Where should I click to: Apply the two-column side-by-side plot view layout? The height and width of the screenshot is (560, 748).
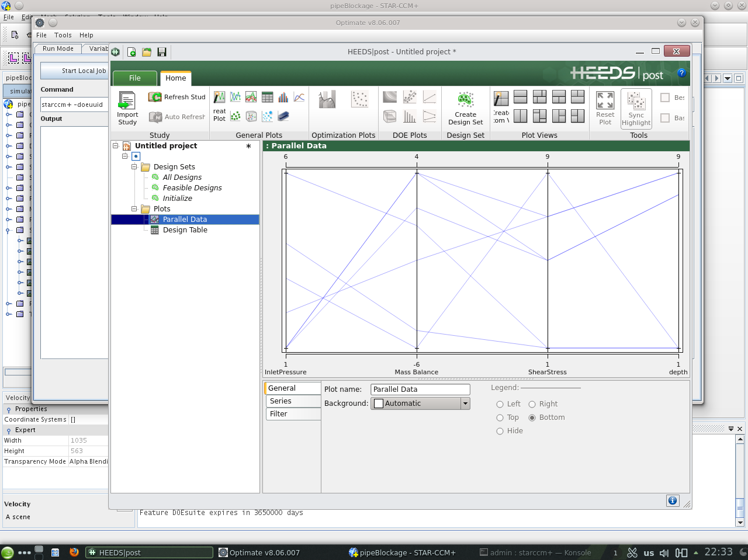[x=521, y=116]
